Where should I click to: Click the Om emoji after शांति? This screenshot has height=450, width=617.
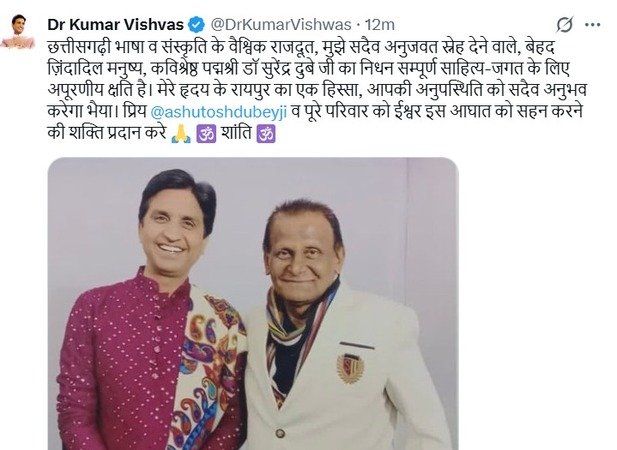pos(266,134)
